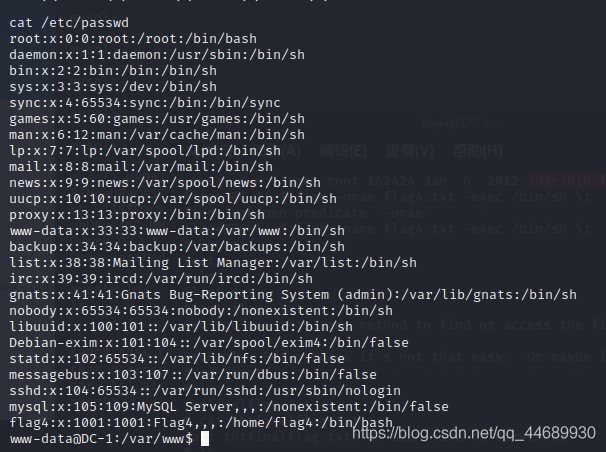This screenshot has height=452, width=606.
Task: Click the www-data@DC-1 shell prompt
Action: tap(100, 438)
